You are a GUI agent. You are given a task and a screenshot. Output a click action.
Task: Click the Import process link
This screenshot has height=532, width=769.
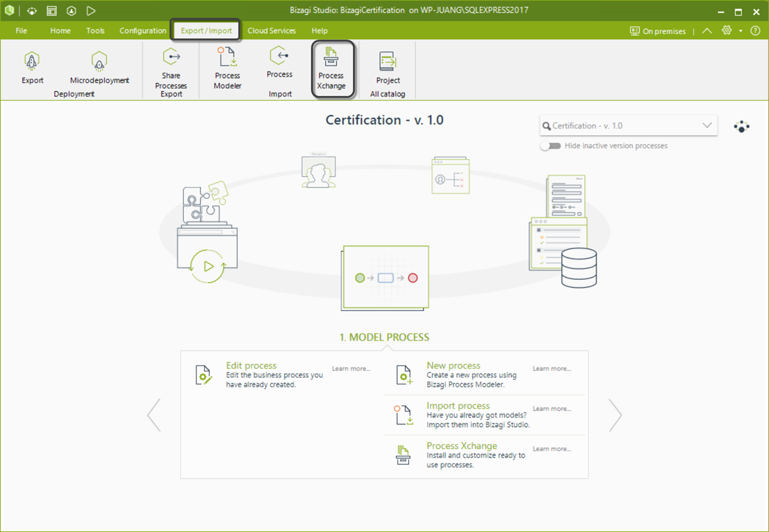458,406
